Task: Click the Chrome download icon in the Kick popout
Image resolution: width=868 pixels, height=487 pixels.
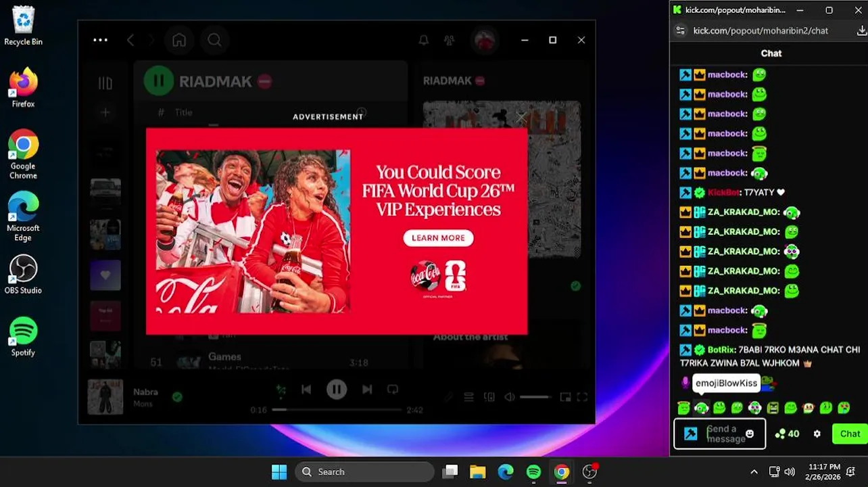Action: coord(861,30)
